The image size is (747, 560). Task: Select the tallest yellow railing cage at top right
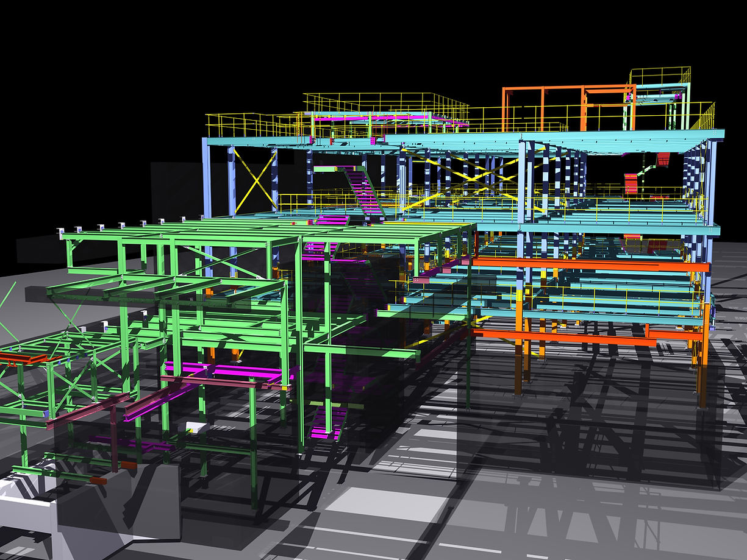click(x=660, y=76)
